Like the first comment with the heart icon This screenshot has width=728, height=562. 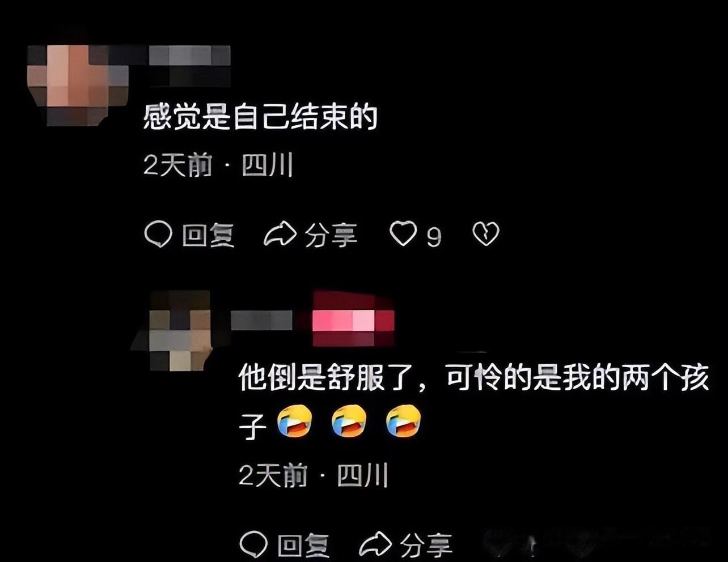coord(403,233)
